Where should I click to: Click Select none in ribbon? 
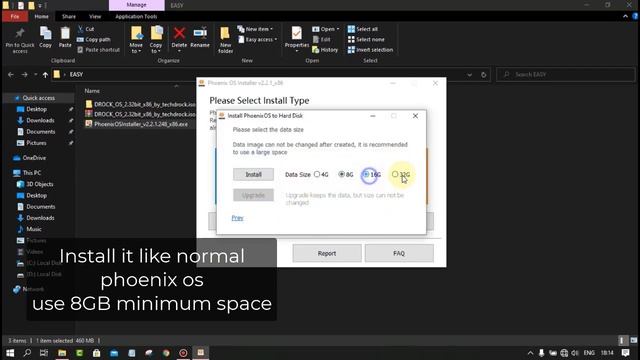tap(366, 40)
